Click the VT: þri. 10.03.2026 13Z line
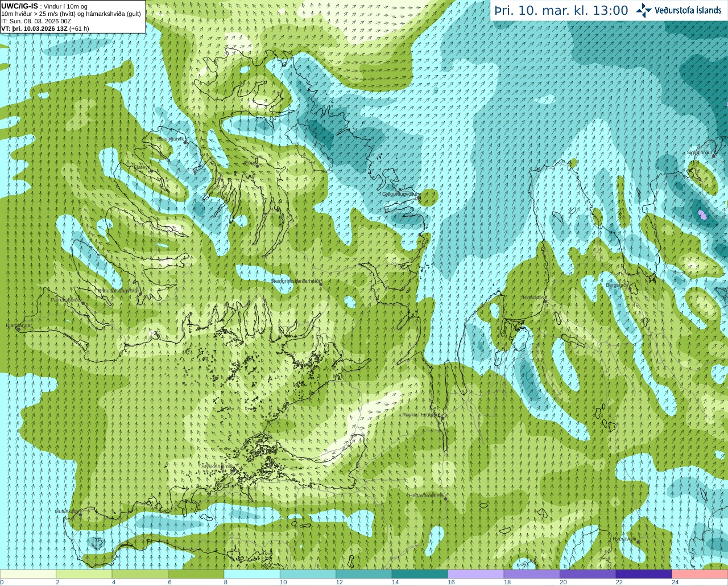Viewport: 728px width, 586px height. (x=45, y=28)
